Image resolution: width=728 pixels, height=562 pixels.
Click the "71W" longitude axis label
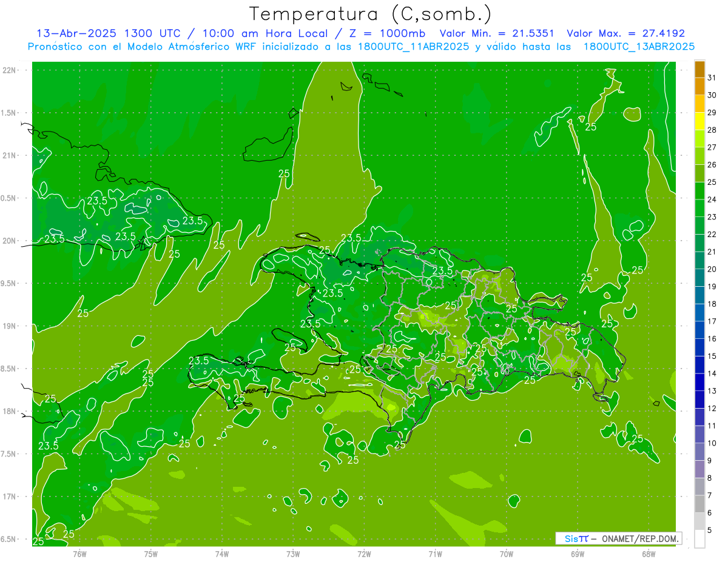(436, 554)
